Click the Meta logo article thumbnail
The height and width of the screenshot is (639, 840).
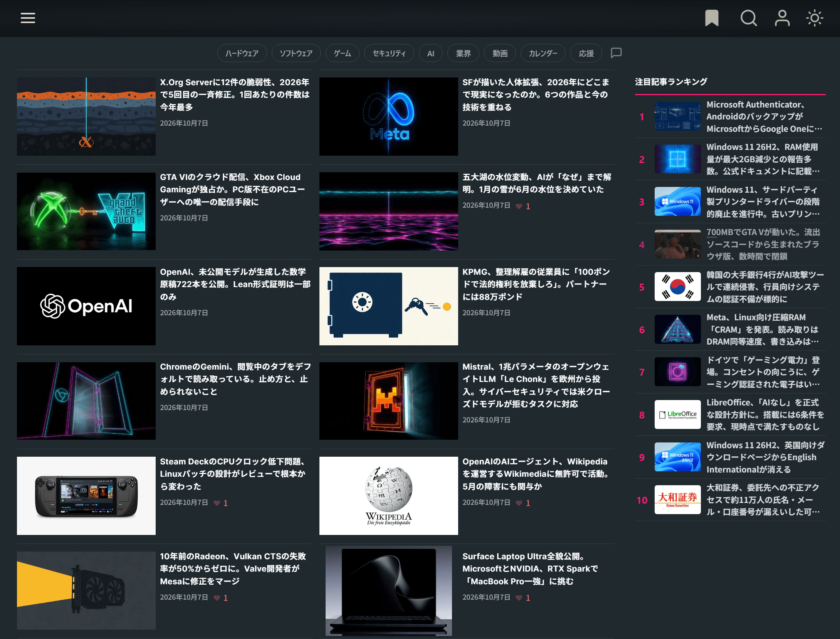388,116
